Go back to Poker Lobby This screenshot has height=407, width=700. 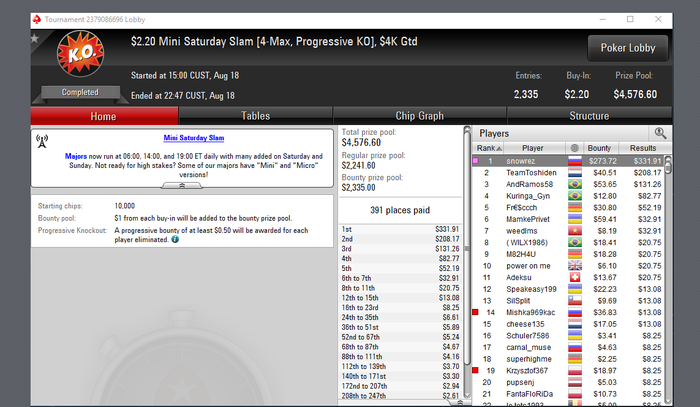point(628,48)
